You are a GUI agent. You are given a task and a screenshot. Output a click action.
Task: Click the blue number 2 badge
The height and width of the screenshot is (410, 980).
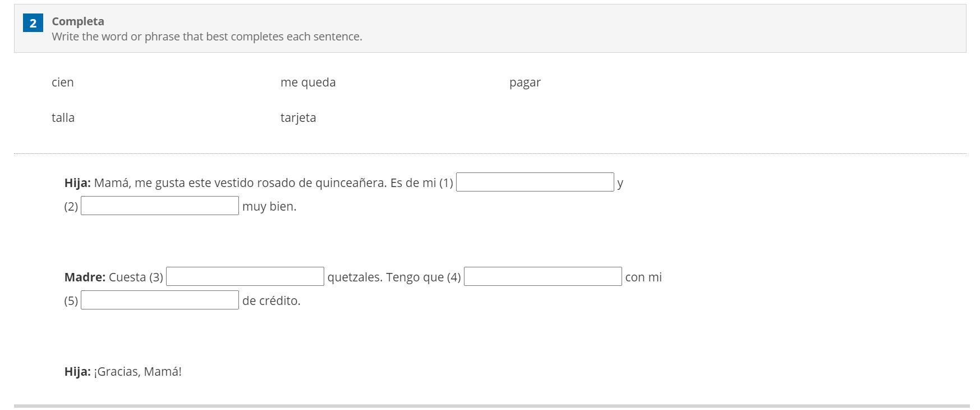coord(33,23)
